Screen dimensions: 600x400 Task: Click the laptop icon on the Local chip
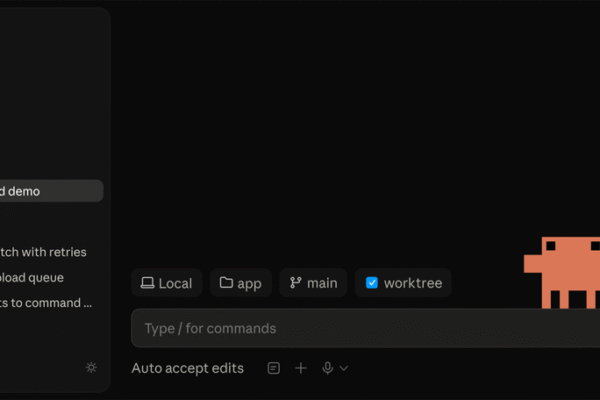[147, 283]
